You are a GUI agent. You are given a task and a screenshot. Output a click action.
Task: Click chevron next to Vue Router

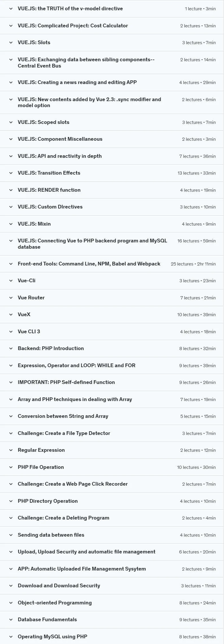click(x=11, y=298)
